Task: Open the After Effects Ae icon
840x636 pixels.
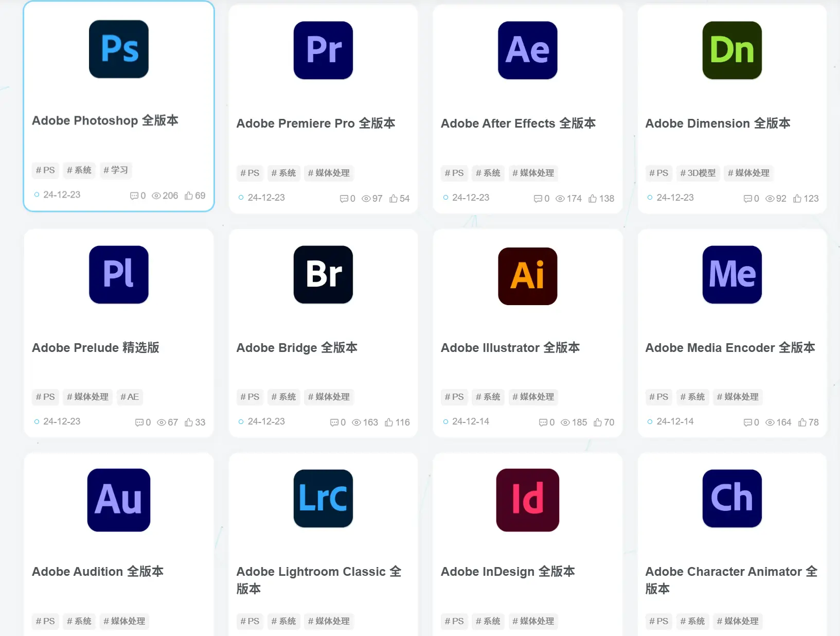Action: 528,50
